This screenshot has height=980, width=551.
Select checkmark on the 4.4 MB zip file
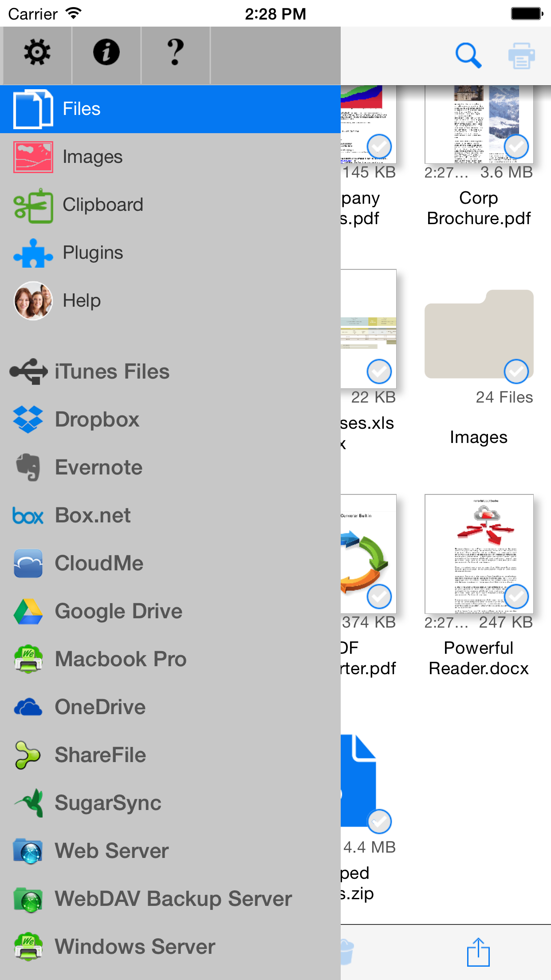pos(379,822)
